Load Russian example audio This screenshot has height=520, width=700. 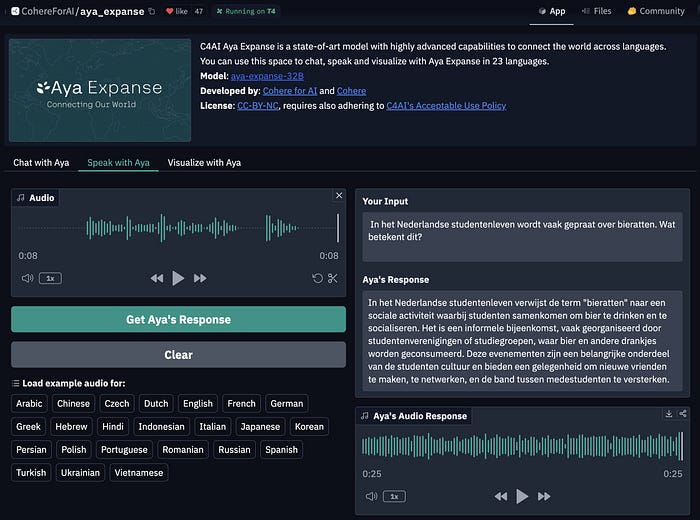[234, 449]
